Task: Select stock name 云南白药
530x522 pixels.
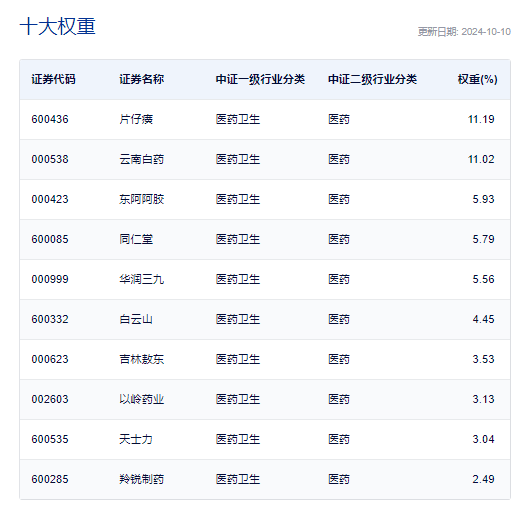Action: [x=142, y=159]
